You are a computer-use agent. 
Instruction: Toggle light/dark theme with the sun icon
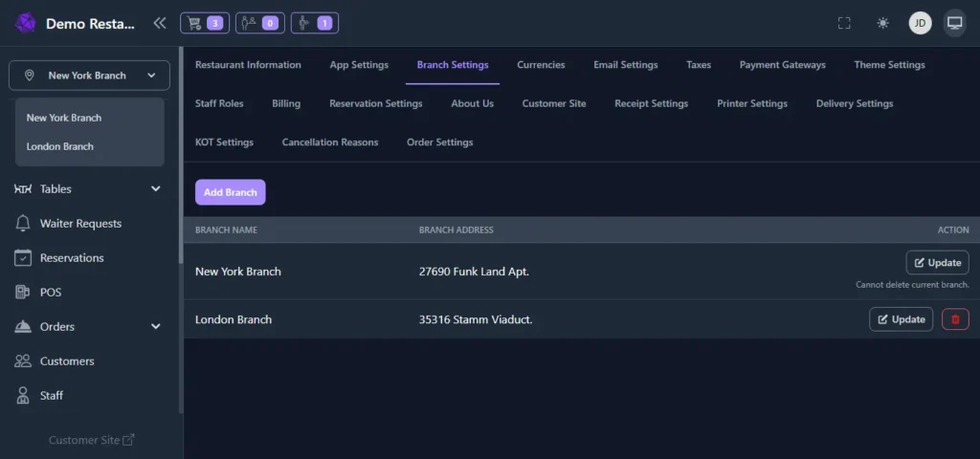tap(882, 23)
